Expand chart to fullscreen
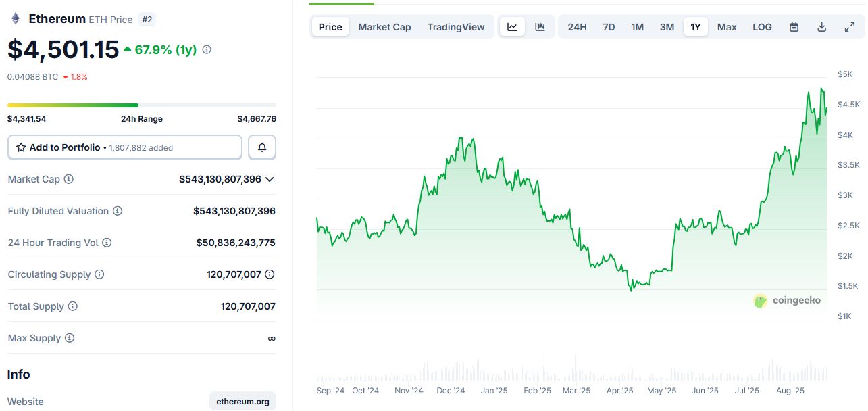This screenshot has width=868, height=411. [850, 27]
